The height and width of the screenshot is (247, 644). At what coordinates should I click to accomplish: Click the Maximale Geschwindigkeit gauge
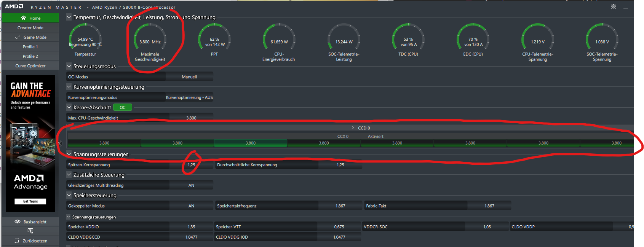(150, 37)
